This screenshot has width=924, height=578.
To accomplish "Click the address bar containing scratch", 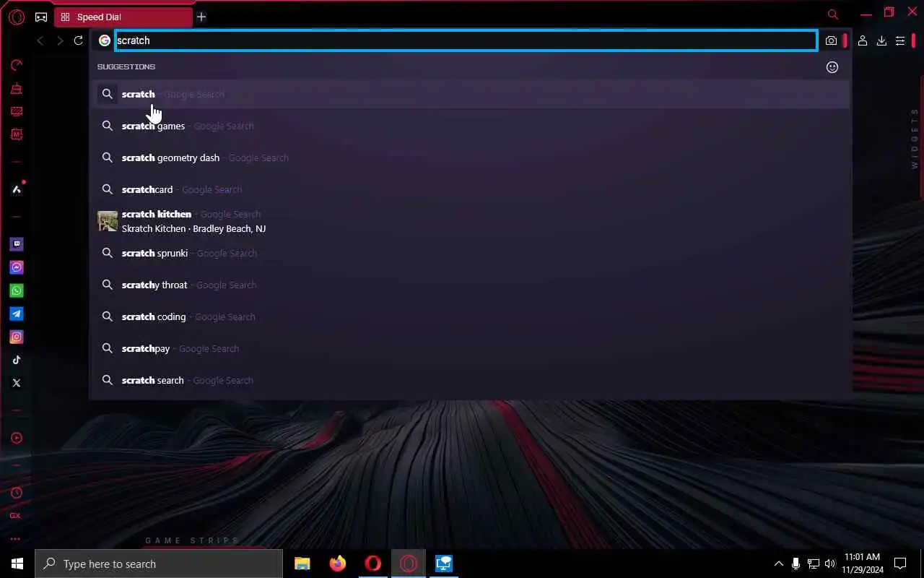I will click(x=466, y=40).
